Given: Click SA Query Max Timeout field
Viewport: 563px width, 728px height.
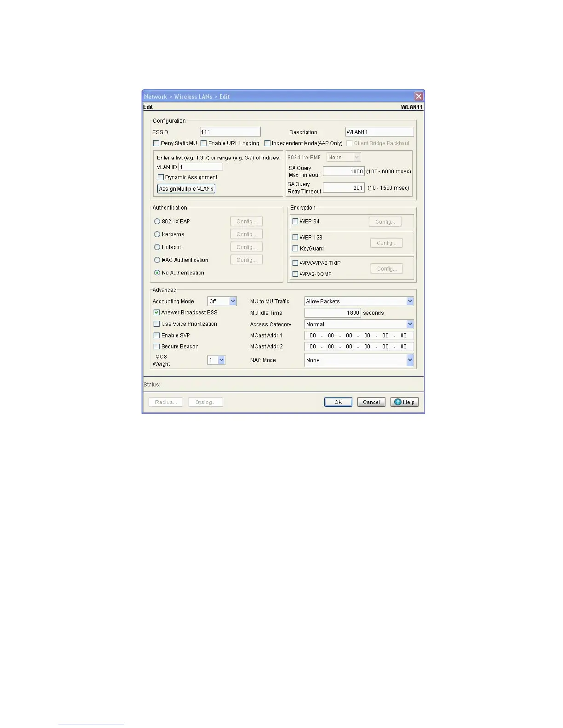Looking at the screenshot, I should pos(344,171).
